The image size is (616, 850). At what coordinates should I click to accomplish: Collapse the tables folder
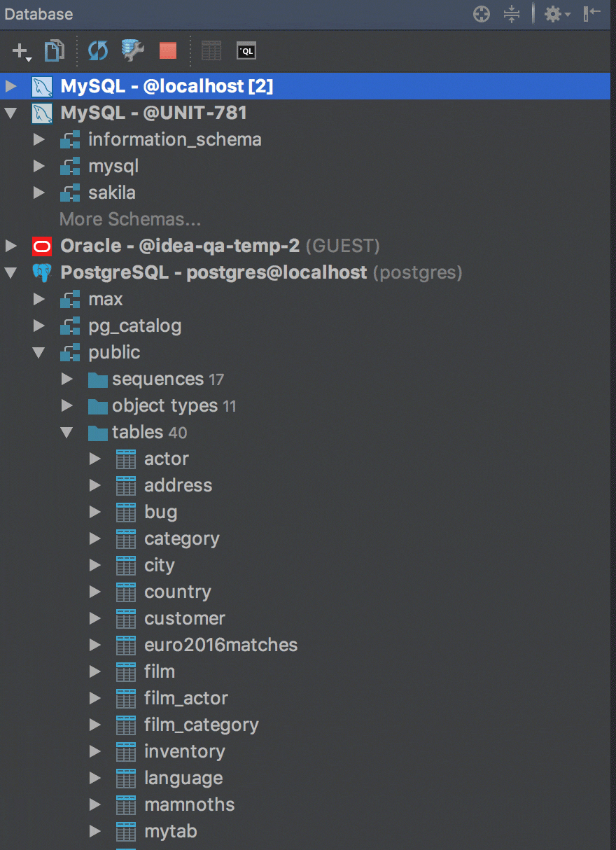click(67, 432)
